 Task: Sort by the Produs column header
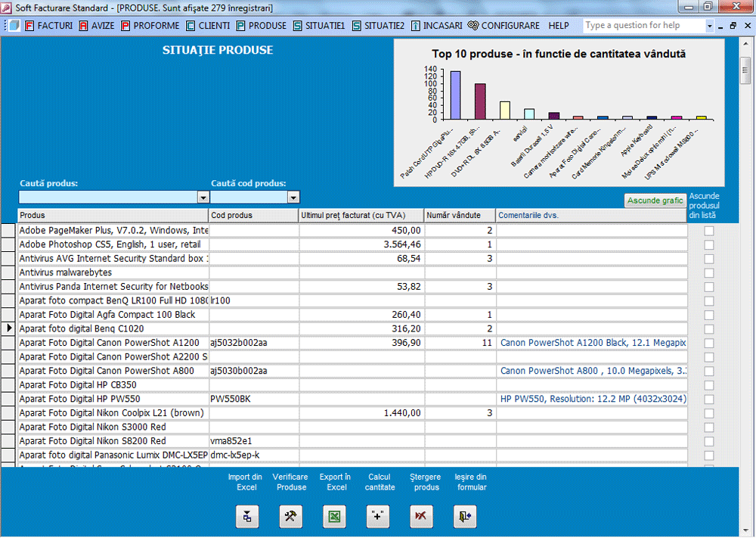[113, 215]
